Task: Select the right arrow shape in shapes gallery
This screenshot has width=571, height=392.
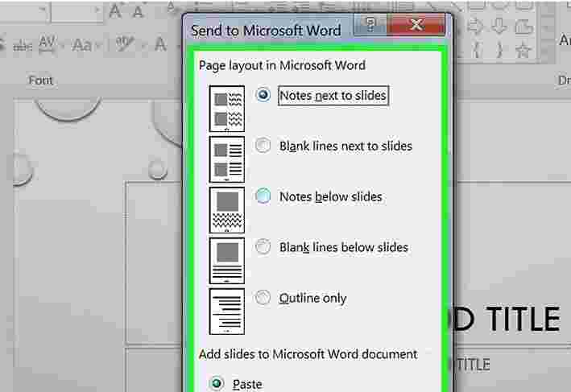Action: pyautogui.click(x=475, y=27)
